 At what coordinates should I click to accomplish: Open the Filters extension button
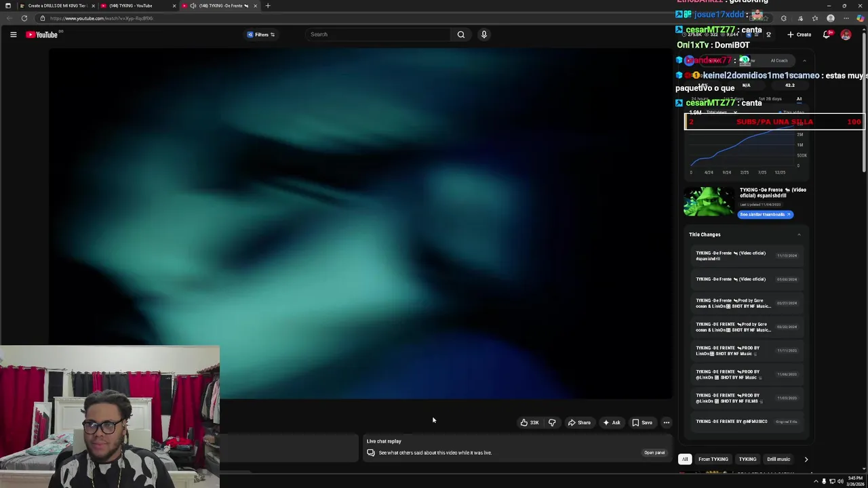pyautogui.click(x=261, y=35)
